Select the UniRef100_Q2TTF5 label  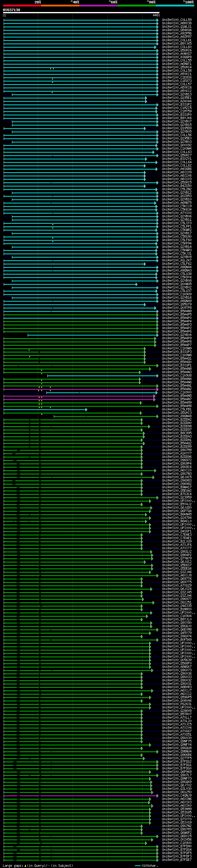pos(176,758)
